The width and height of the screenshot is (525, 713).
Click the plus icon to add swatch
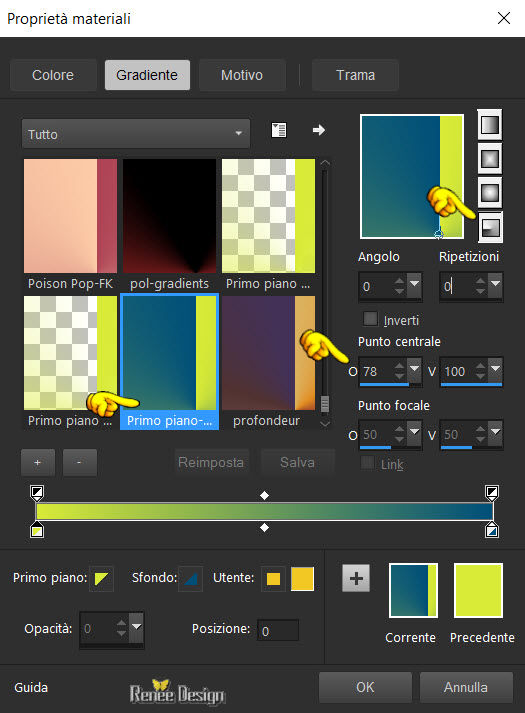click(x=356, y=578)
